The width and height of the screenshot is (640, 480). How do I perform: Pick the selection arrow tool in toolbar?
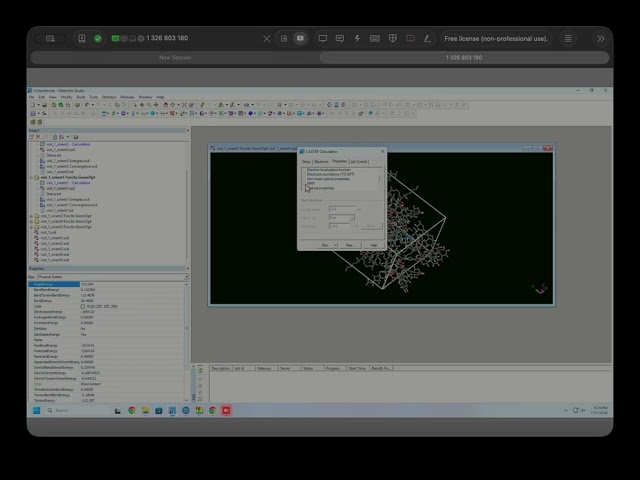(135, 105)
